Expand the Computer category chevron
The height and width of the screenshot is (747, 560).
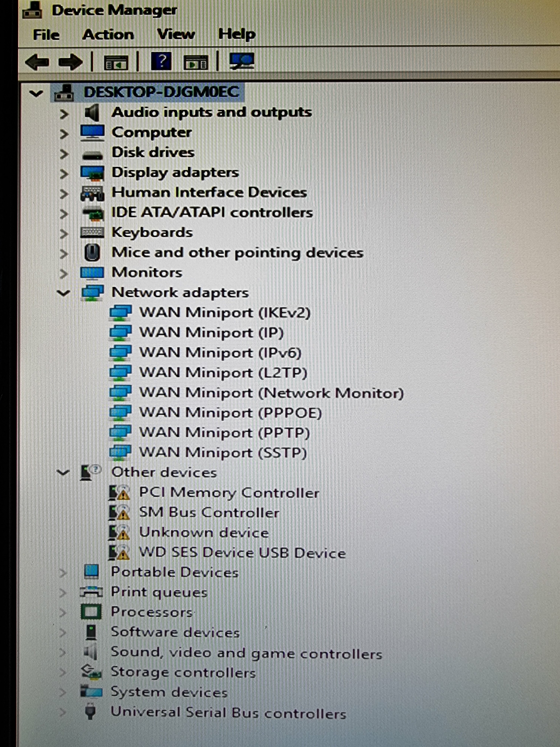click(x=64, y=134)
